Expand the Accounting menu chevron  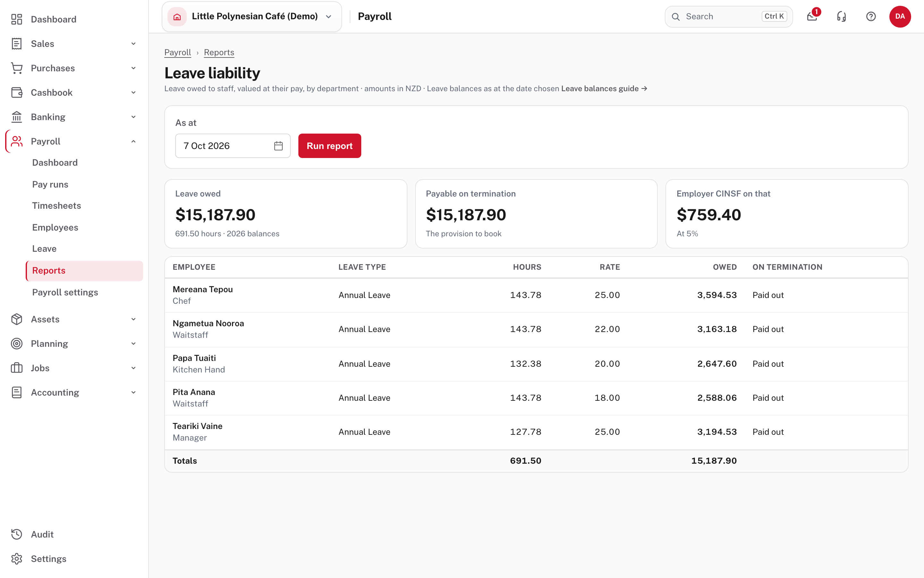point(133,393)
